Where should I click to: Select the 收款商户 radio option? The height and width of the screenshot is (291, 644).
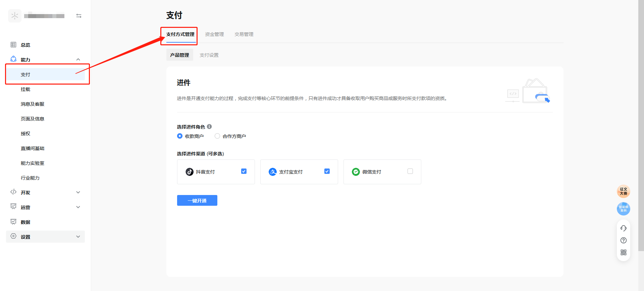[x=180, y=136]
